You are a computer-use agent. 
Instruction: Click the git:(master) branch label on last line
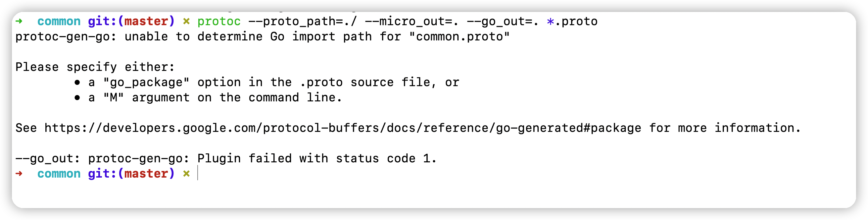click(131, 174)
